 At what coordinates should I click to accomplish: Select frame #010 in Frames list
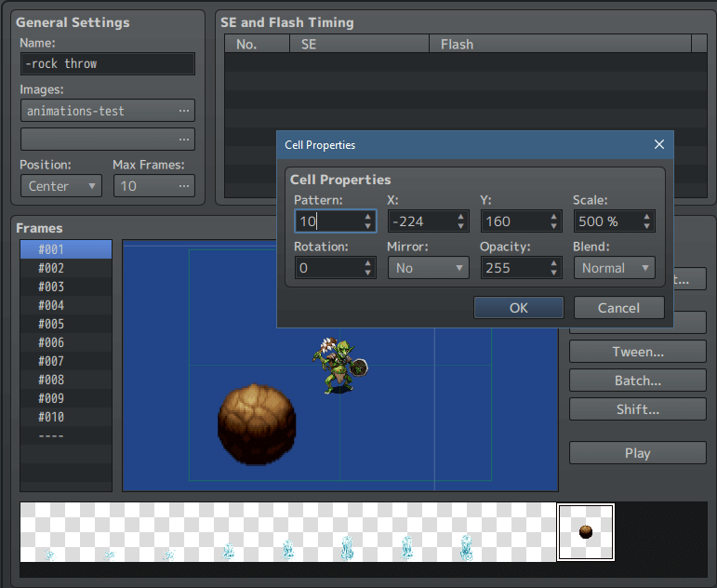pos(66,417)
